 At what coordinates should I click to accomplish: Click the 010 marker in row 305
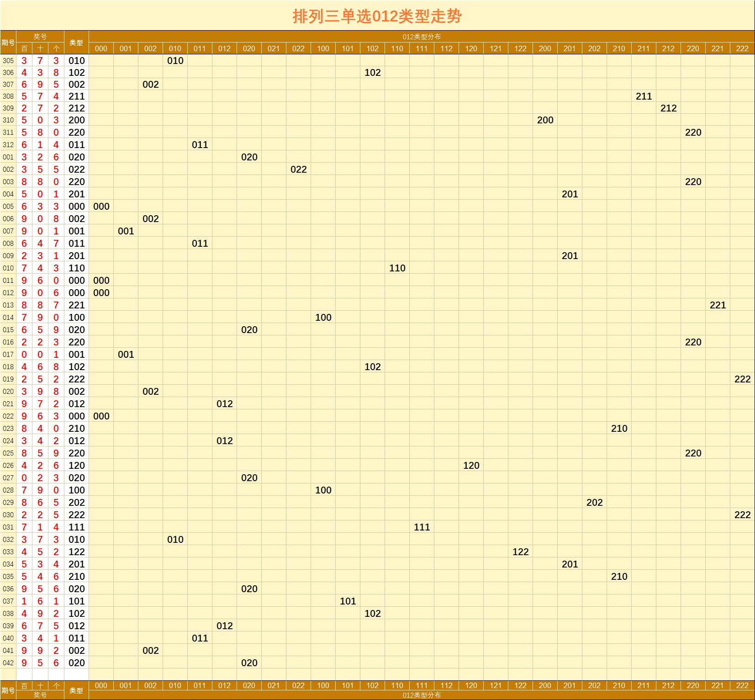tap(175, 60)
